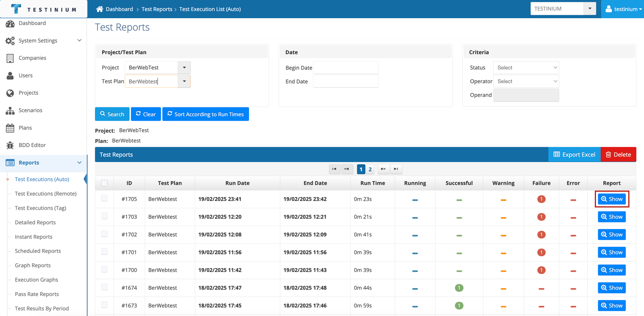This screenshot has width=644, height=316.
Task: Tick the checkbox for run #1702
Action: click(105, 234)
